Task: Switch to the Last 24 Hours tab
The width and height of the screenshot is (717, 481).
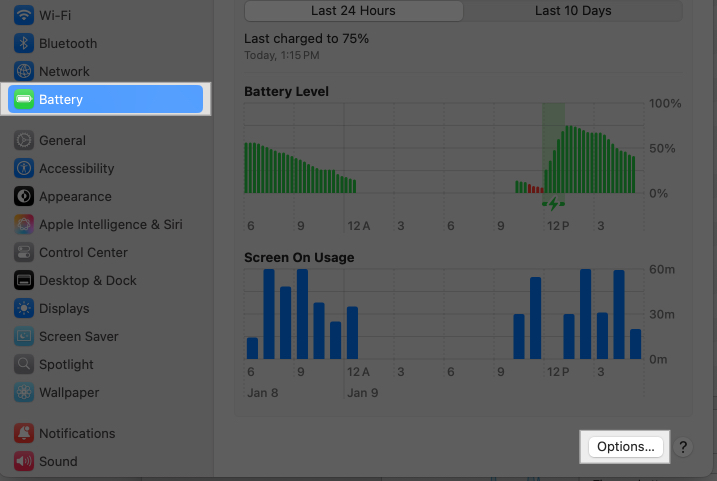Action: pyautogui.click(x=353, y=11)
